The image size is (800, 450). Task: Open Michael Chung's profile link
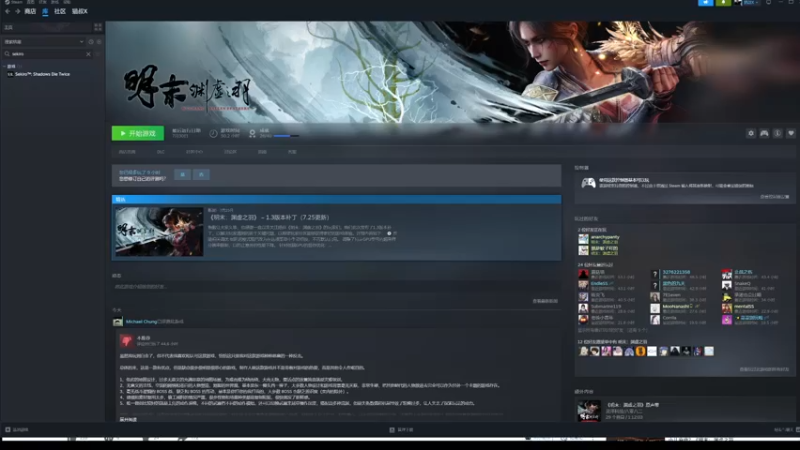pyautogui.click(x=141, y=321)
